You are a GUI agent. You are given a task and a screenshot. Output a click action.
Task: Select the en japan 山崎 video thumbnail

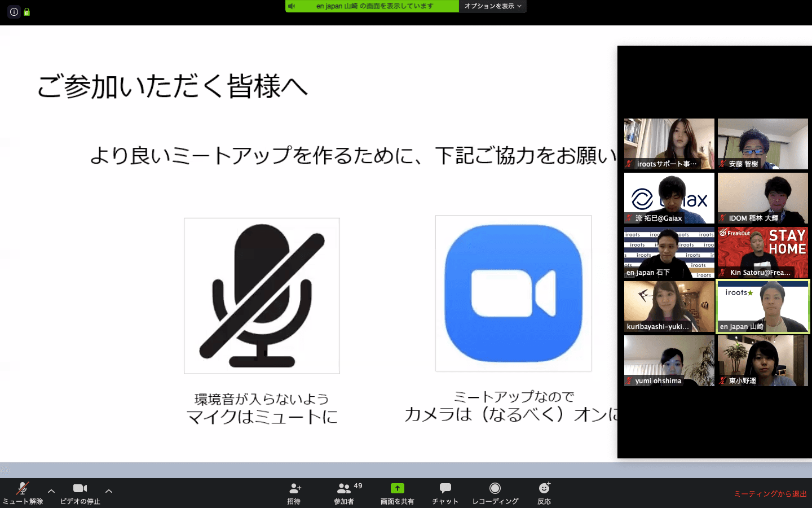[x=763, y=306]
